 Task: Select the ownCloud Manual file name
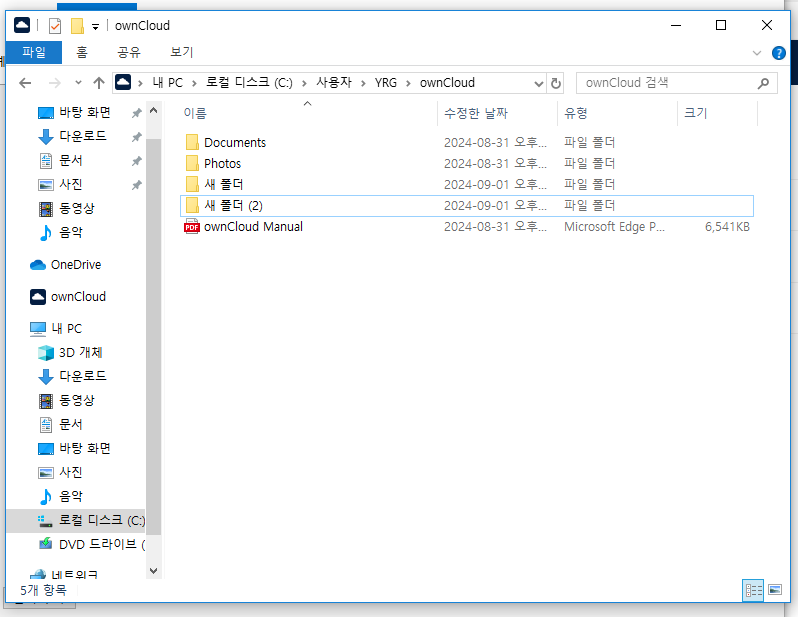pos(253,227)
